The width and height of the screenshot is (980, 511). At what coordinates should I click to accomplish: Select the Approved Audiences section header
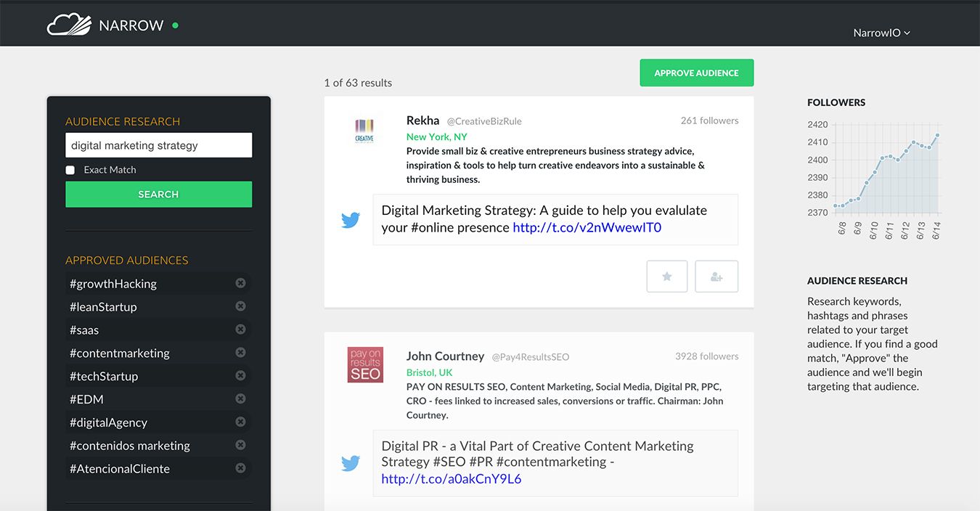(x=127, y=260)
